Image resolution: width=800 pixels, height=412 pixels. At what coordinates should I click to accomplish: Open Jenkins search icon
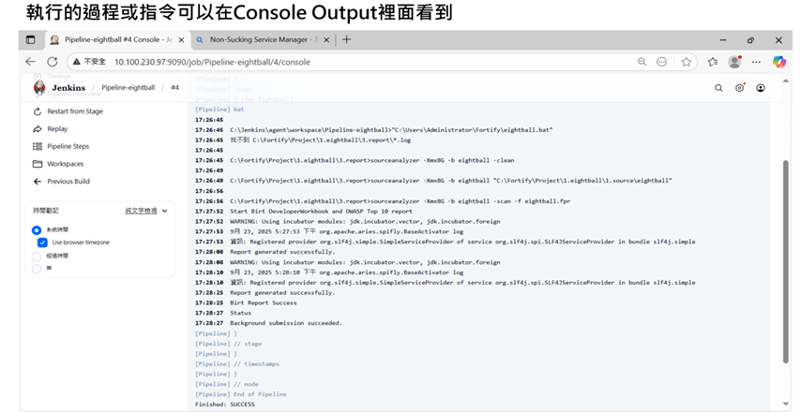coord(718,88)
